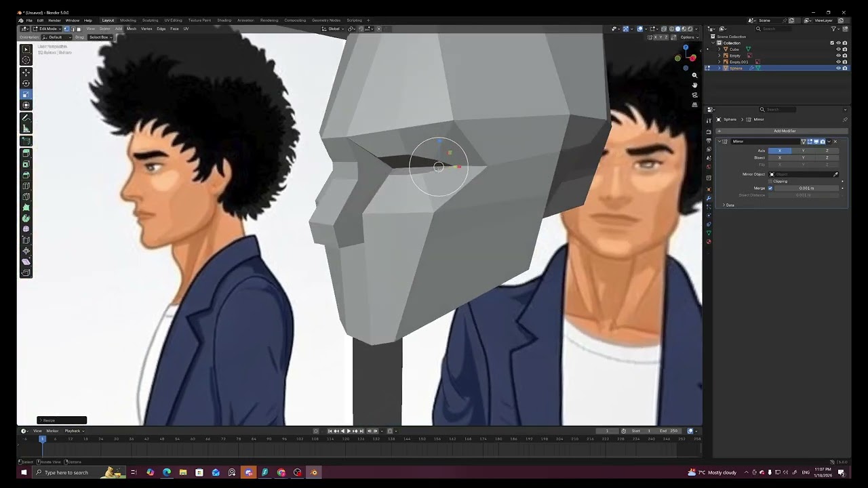
Task: Open the Mesh menu
Action: (x=132, y=28)
